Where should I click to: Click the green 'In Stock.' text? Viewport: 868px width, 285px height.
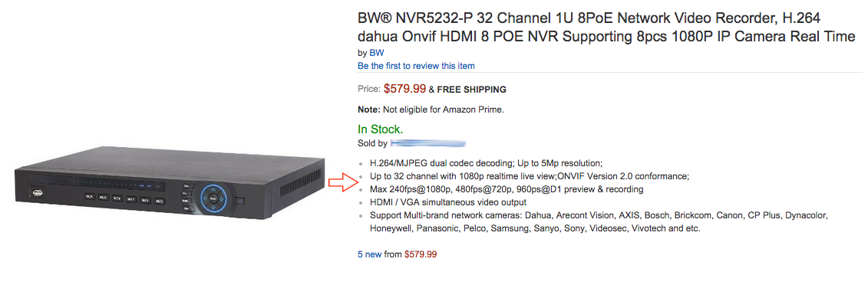(x=381, y=129)
